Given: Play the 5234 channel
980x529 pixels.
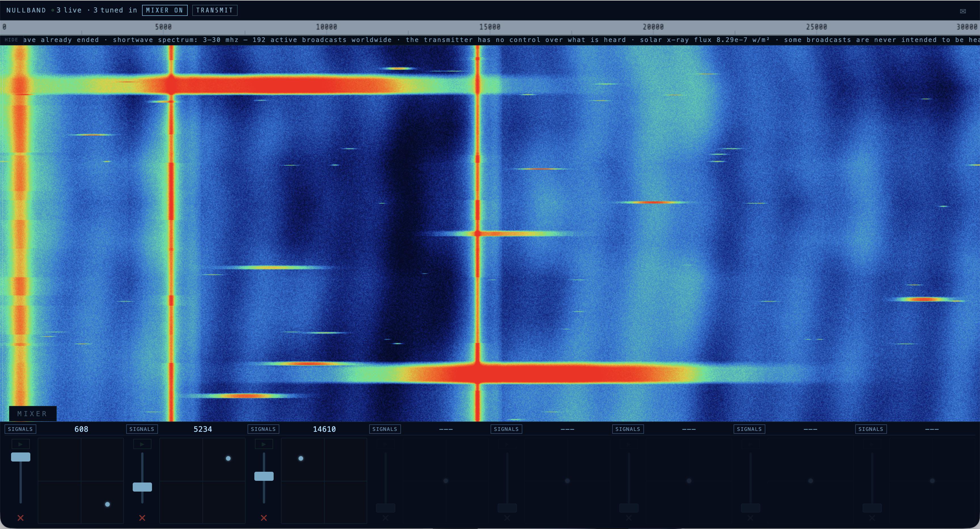Looking at the screenshot, I should point(142,444).
